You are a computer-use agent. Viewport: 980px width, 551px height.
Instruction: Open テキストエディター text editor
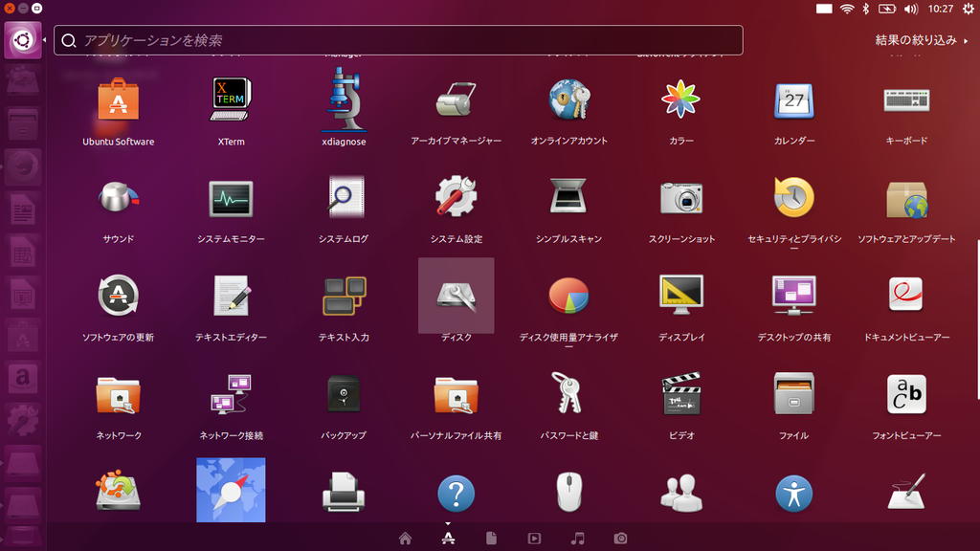pos(231,296)
